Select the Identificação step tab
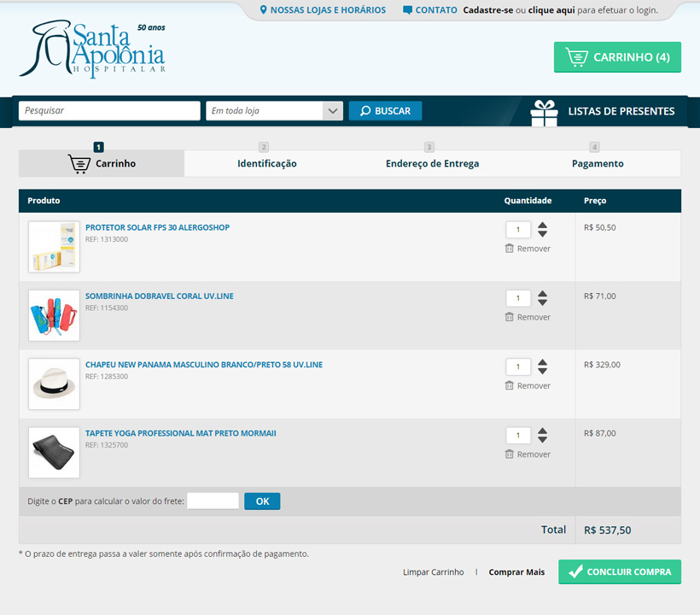 click(267, 163)
